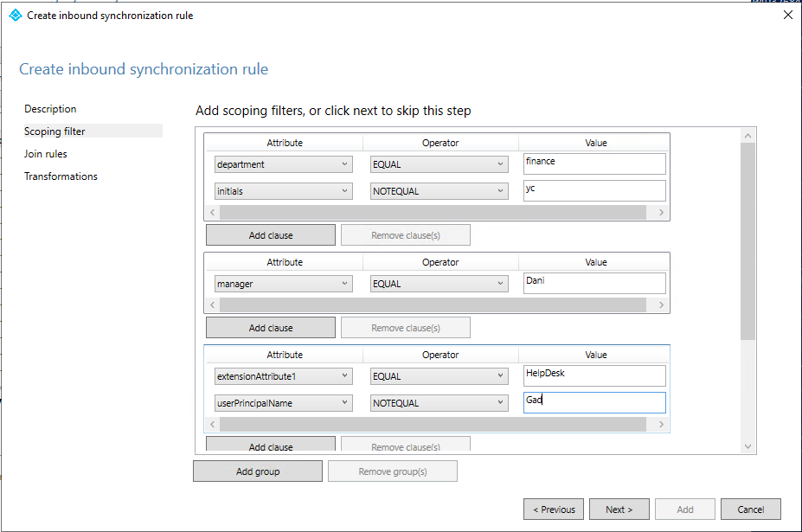Screen dimensions: 802x532
Task: Click the vertical scrollbar thumb of the filter list
Action: pyautogui.click(x=747, y=241)
